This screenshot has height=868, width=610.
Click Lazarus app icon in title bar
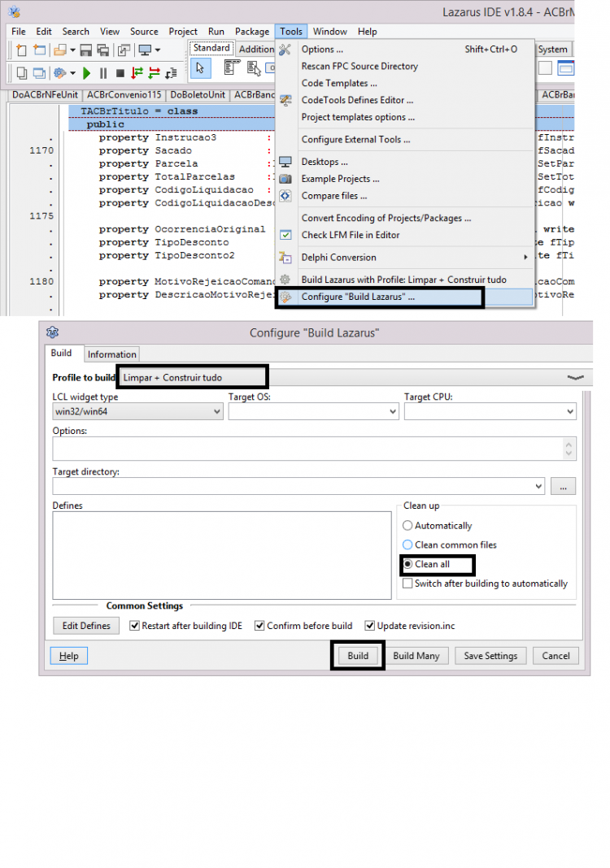click(15, 11)
